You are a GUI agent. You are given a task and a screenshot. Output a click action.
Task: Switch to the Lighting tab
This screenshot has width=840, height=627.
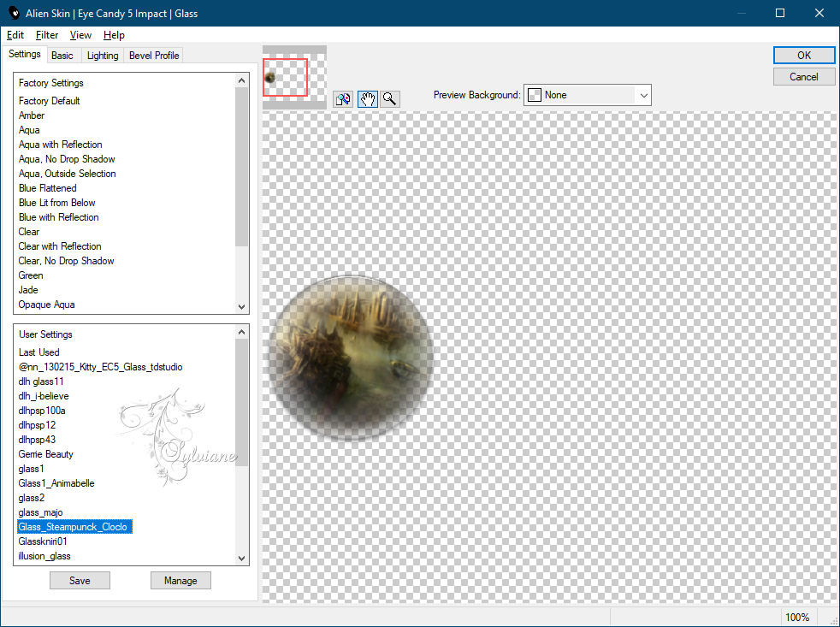[103, 56]
